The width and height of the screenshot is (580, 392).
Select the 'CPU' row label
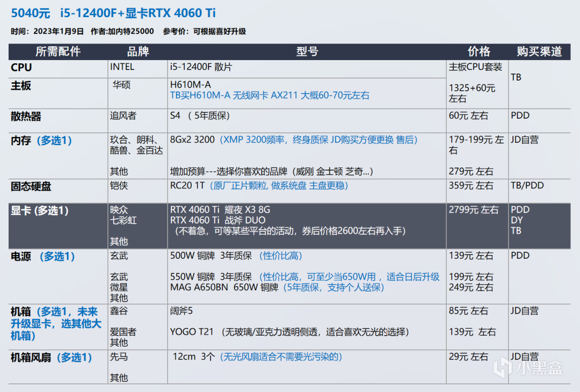(x=21, y=68)
